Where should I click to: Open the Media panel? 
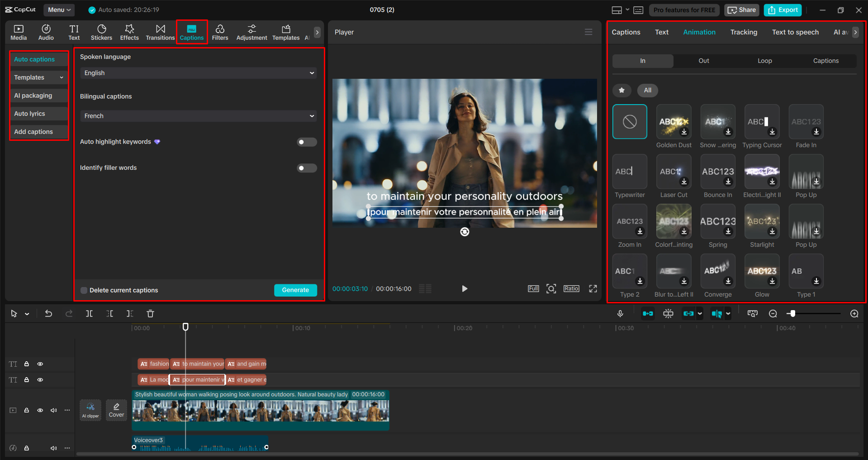[18, 32]
